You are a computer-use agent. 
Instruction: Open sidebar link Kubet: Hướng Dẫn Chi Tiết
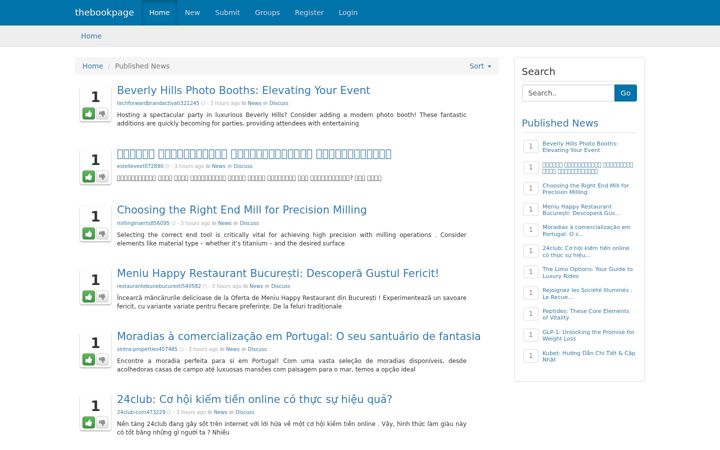[589, 356]
